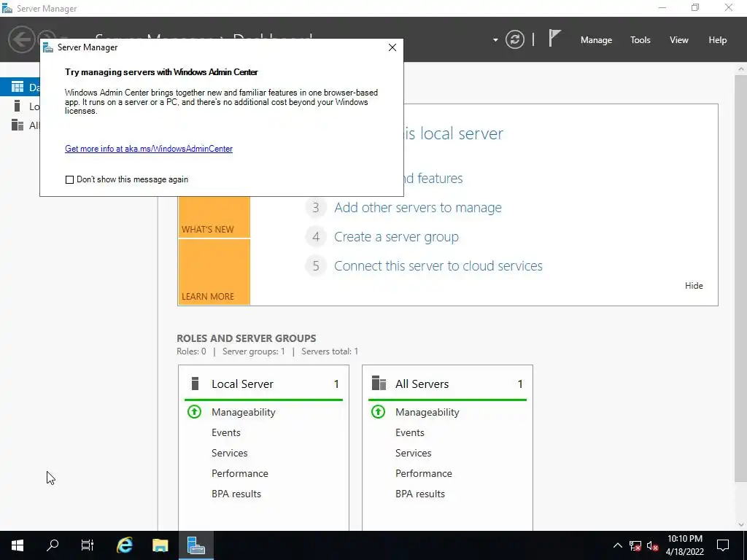Viewport: 747px width, 560px height.
Task: Click step number 3 circle
Action: coord(316,208)
